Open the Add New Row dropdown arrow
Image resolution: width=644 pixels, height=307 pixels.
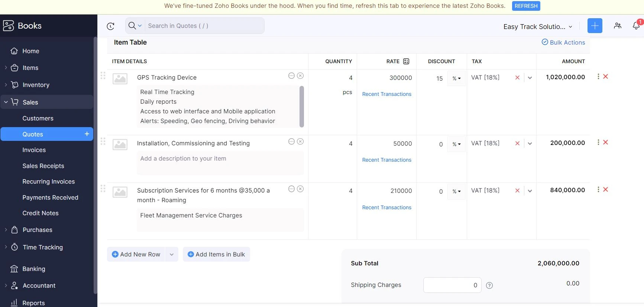tap(172, 255)
